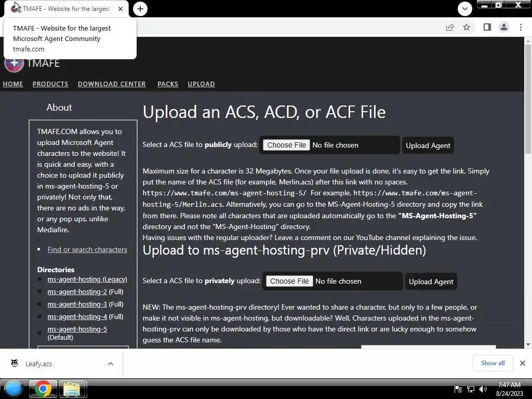Screen dimensions: 532x399
Task: Click the About sidebar heading
Action: point(59,107)
